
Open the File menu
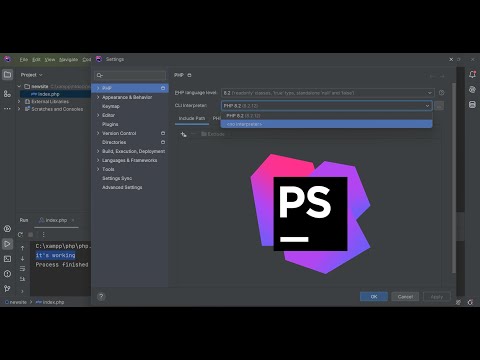24,59
